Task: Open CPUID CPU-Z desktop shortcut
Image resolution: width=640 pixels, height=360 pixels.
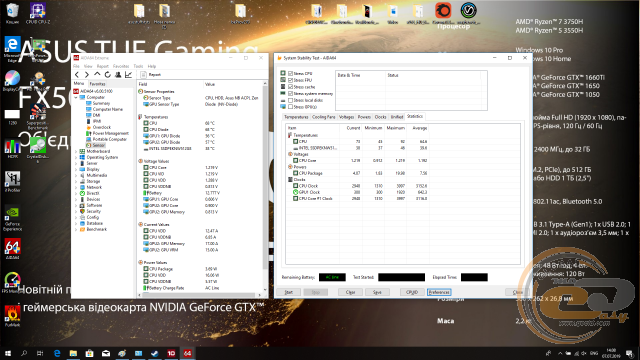Action: pos(38,13)
